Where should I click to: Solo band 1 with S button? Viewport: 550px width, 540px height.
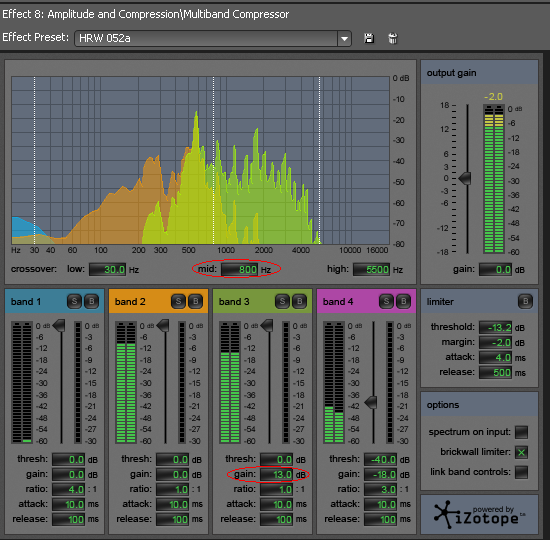[74, 301]
